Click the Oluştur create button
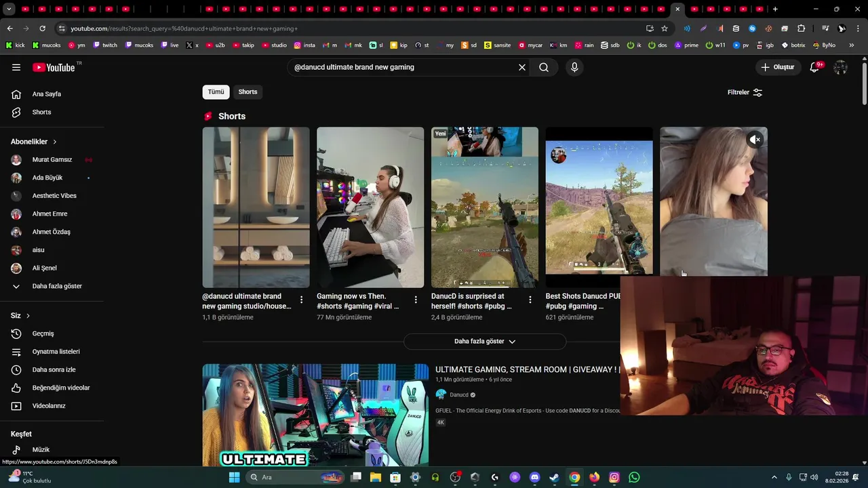868x488 pixels. pos(777,67)
